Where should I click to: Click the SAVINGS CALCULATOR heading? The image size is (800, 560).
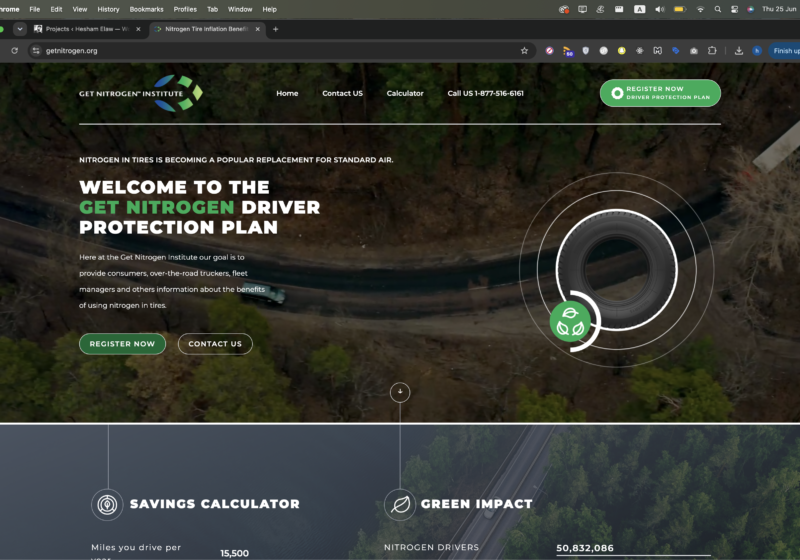pyautogui.click(x=214, y=504)
